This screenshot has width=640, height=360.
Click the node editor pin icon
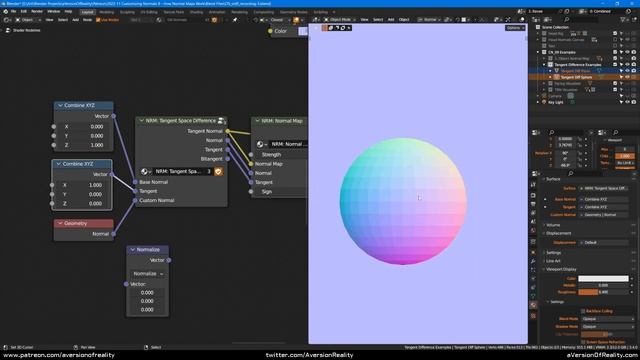pyautogui.click(x=235, y=20)
